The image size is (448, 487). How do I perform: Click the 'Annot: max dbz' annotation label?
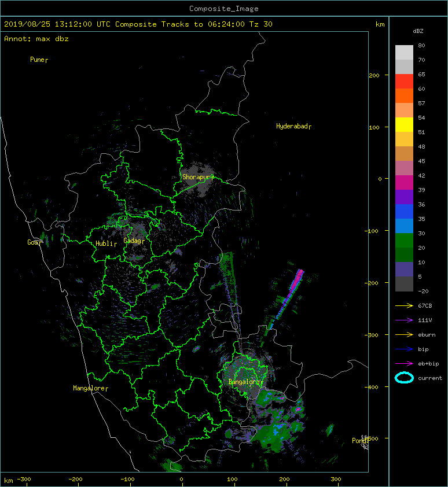click(36, 39)
